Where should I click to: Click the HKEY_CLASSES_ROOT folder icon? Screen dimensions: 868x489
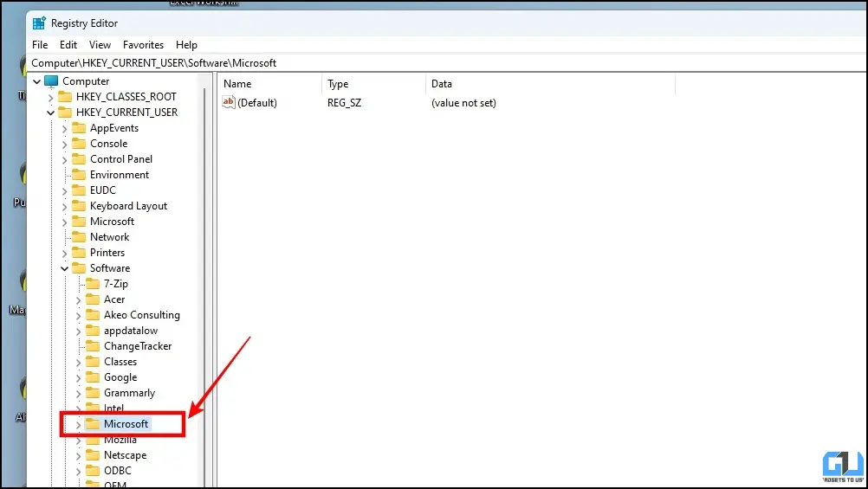click(65, 97)
